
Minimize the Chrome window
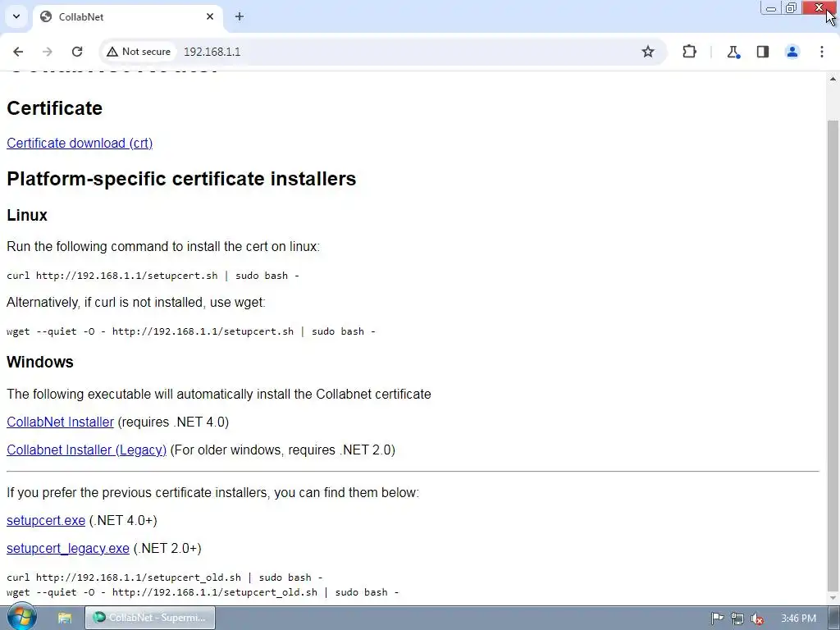pos(771,8)
